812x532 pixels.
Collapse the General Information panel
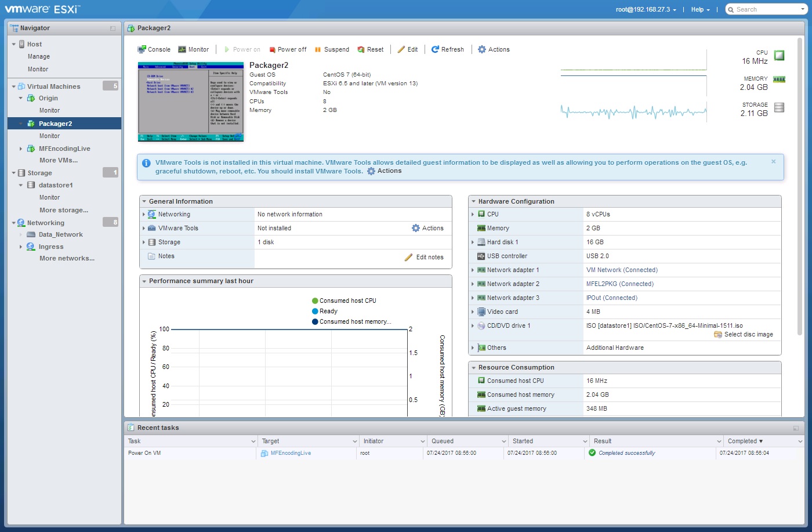144,201
